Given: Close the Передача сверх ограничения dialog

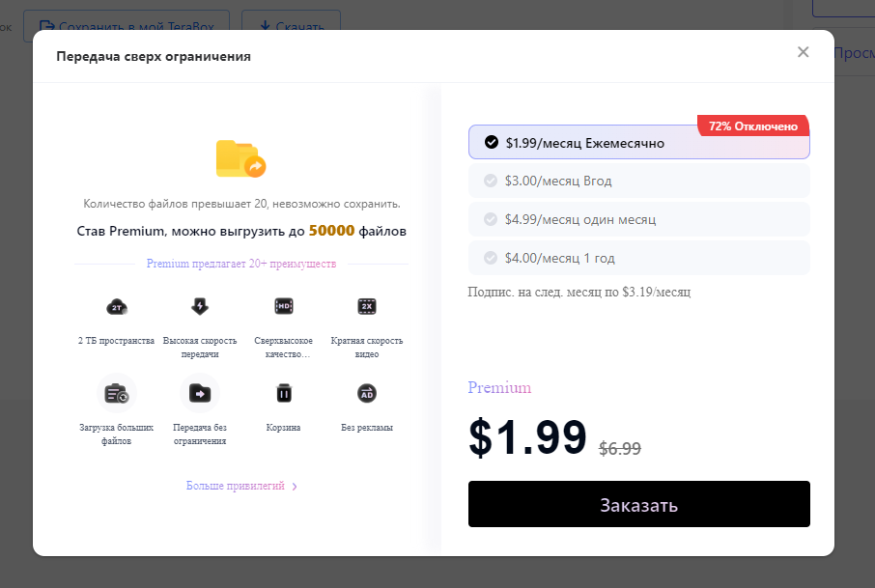Looking at the screenshot, I should point(803,52).
